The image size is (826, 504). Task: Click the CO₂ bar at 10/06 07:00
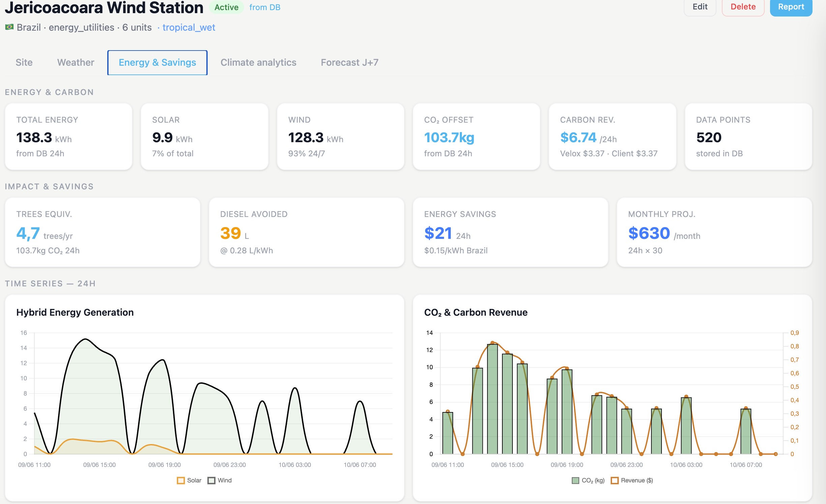point(746,432)
